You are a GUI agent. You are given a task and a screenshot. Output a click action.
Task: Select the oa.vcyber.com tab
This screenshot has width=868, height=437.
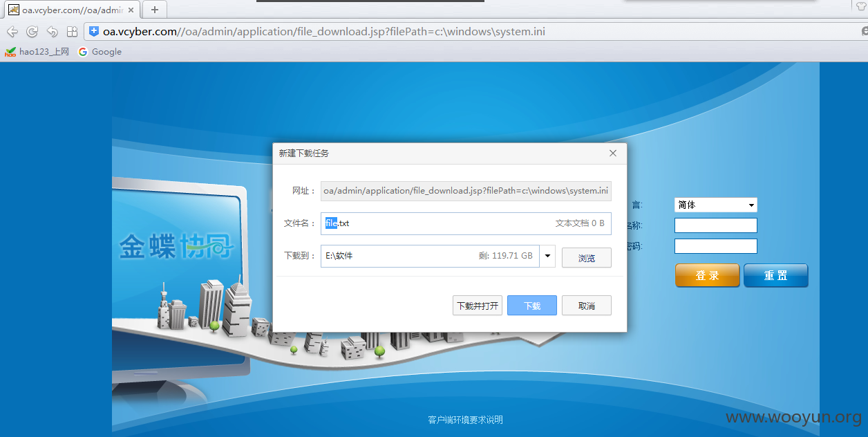click(72, 10)
